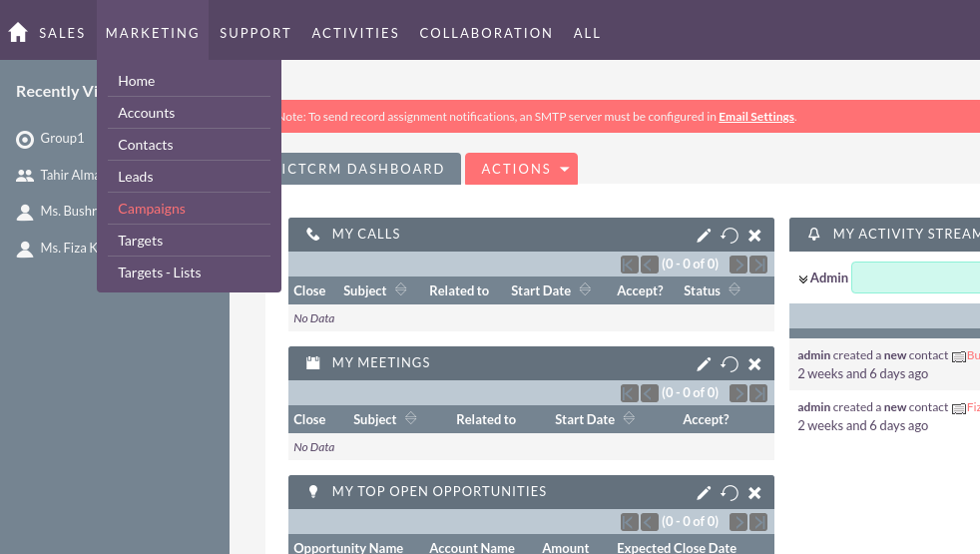
Task: Sort My Meetings by Start Date
Action: (629, 418)
